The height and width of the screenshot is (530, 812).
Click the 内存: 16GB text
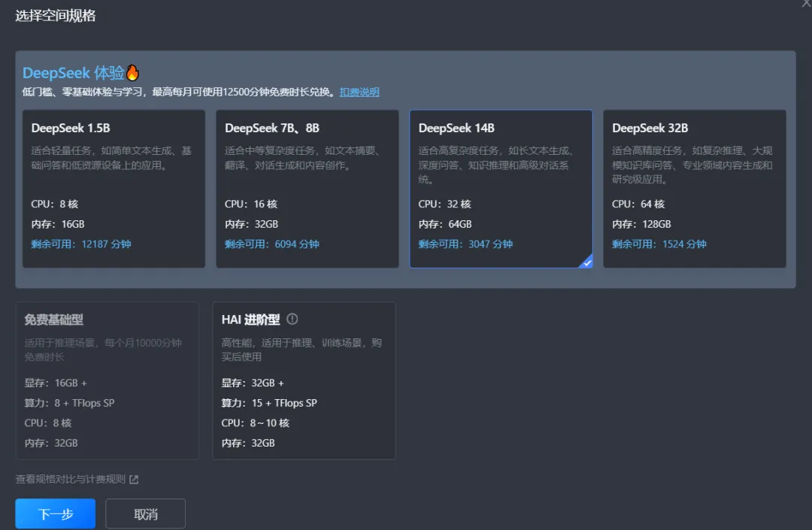pyautogui.click(x=57, y=224)
